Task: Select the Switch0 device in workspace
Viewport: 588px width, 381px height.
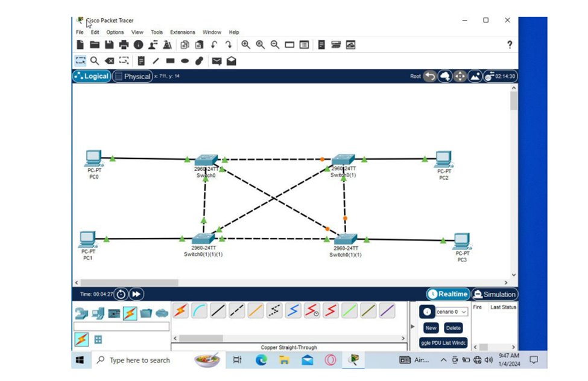Action: pyautogui.click(x=206, y=160)
